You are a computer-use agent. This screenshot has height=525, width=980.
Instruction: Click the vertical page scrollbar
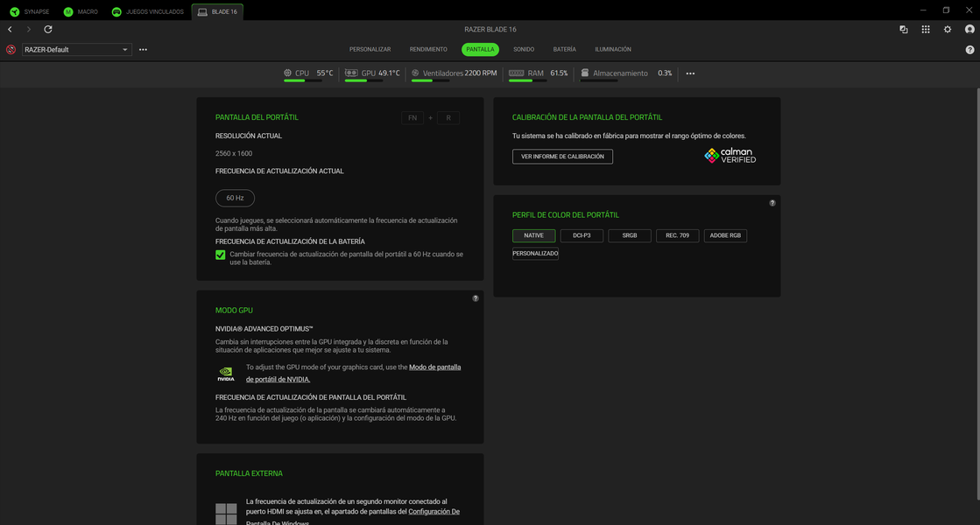point(977,293)
